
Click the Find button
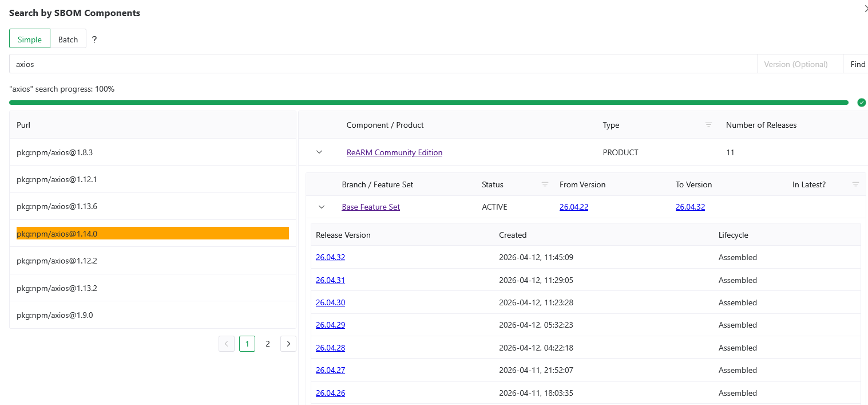[x=857, y=64]
